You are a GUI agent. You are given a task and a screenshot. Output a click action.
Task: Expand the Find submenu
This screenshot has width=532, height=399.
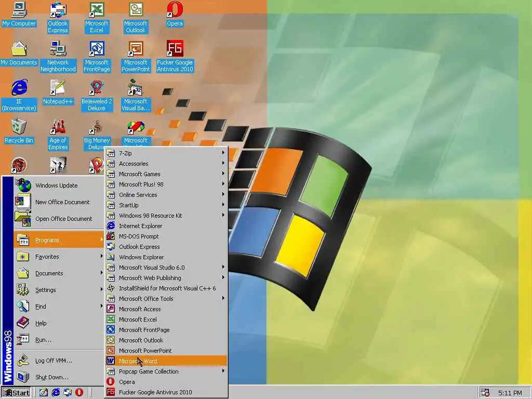tap(59, 307)
